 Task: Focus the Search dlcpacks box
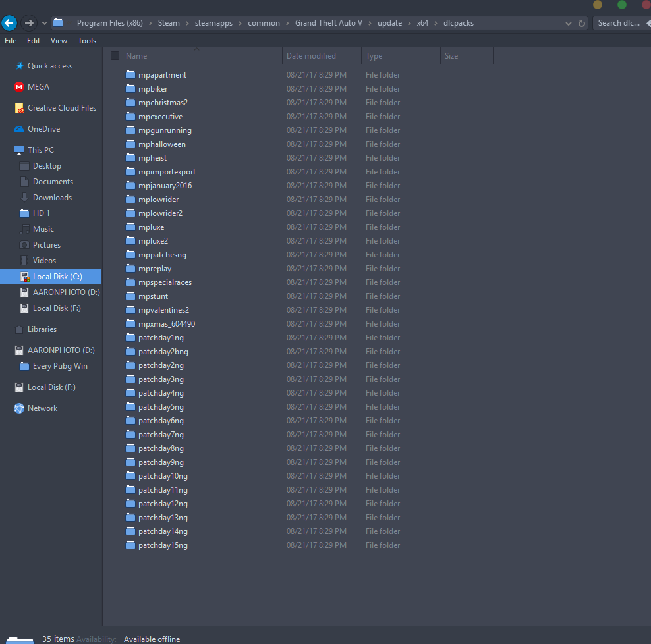tap(619, 23)
